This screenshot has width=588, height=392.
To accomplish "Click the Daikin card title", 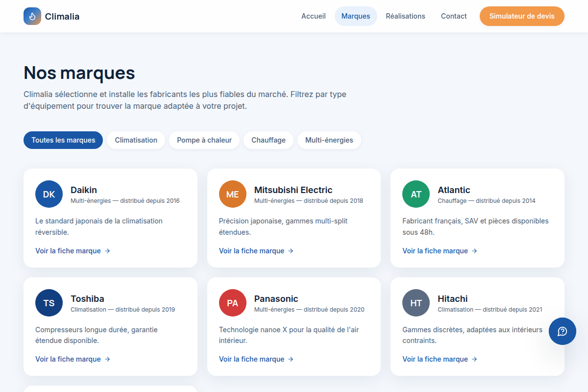I will pos(84,190).
